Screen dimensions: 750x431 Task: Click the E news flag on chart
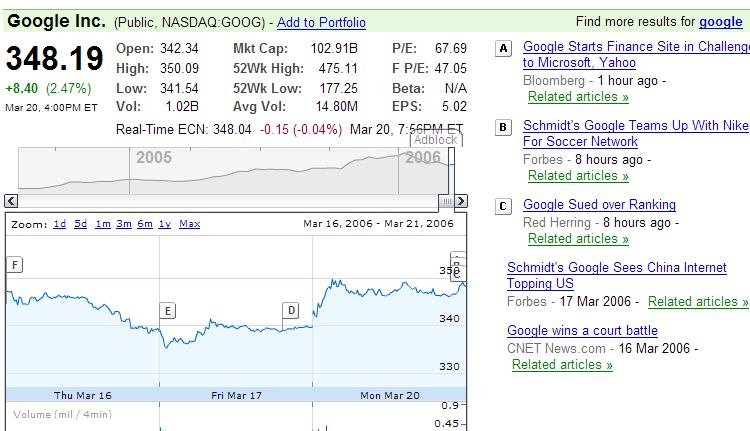(x=168, y=310)
